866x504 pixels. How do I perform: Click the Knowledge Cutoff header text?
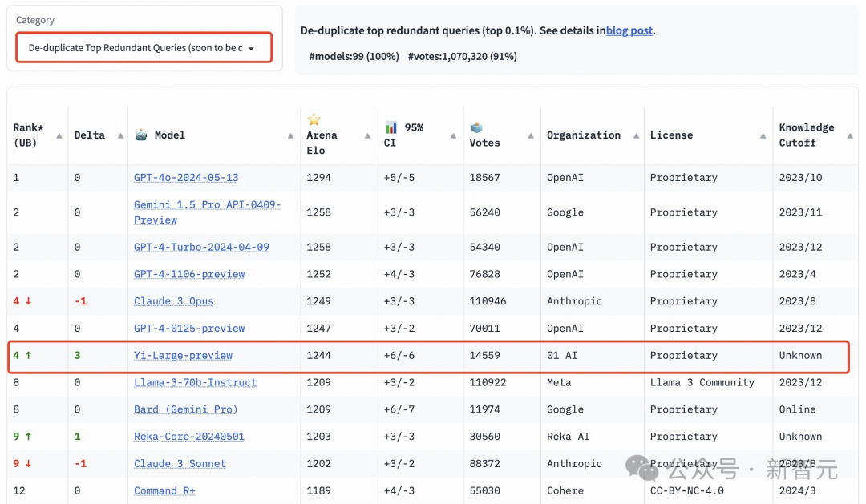[807, 135]
